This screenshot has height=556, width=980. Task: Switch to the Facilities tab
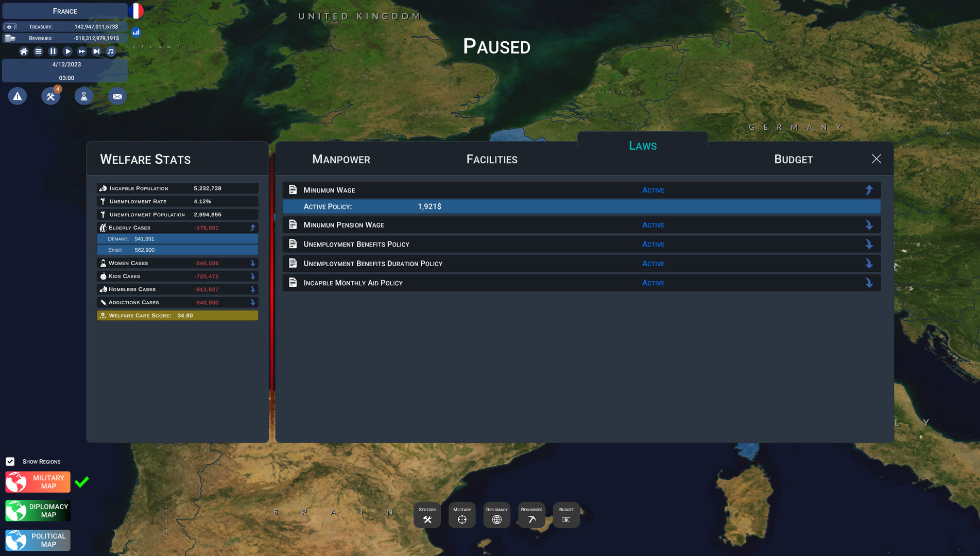[491, 160]
